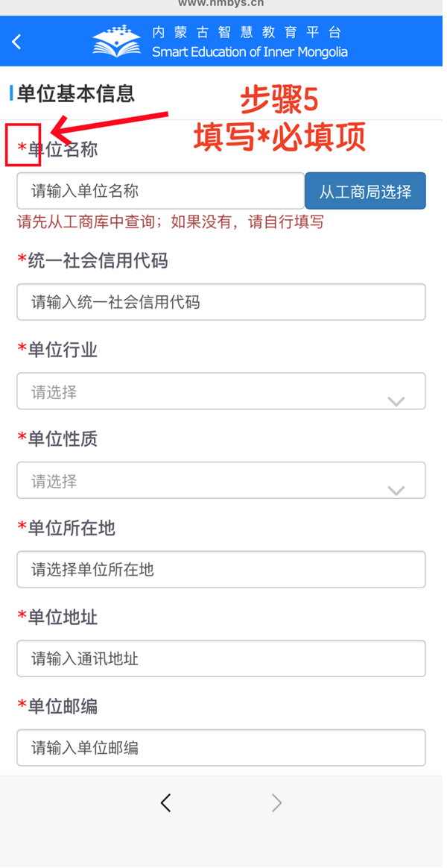Click the 内蒙古智慧教育平台 header title
447x868 pixels.
coord(249,33)
